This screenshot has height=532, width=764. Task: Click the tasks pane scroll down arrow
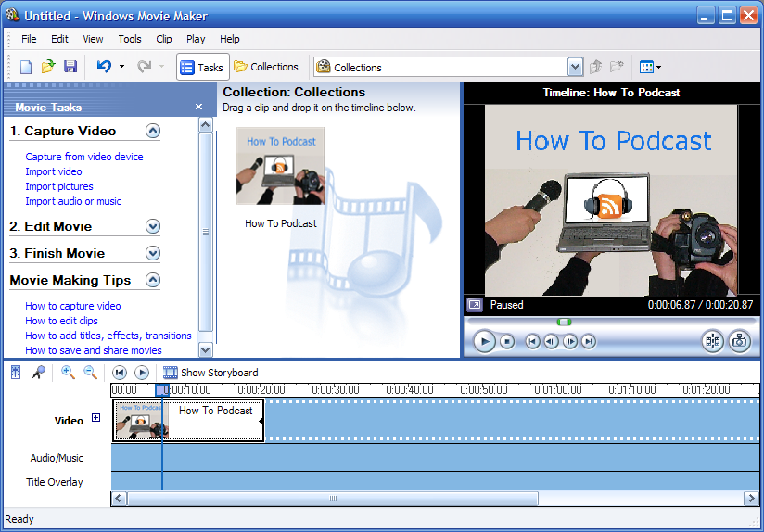pos(206,349)
